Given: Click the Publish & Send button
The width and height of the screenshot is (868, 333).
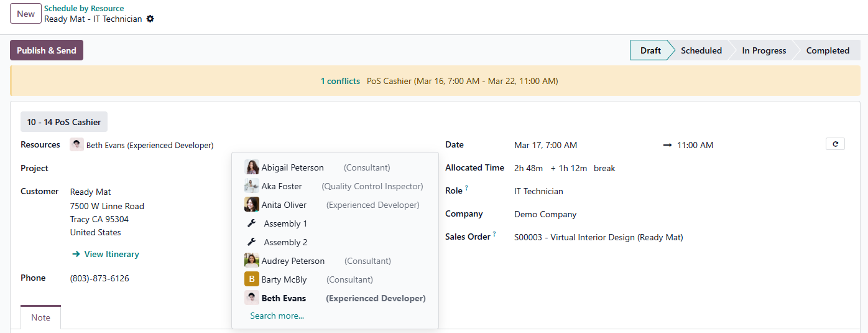Looking at the screenshot, I should pos(47,50).
